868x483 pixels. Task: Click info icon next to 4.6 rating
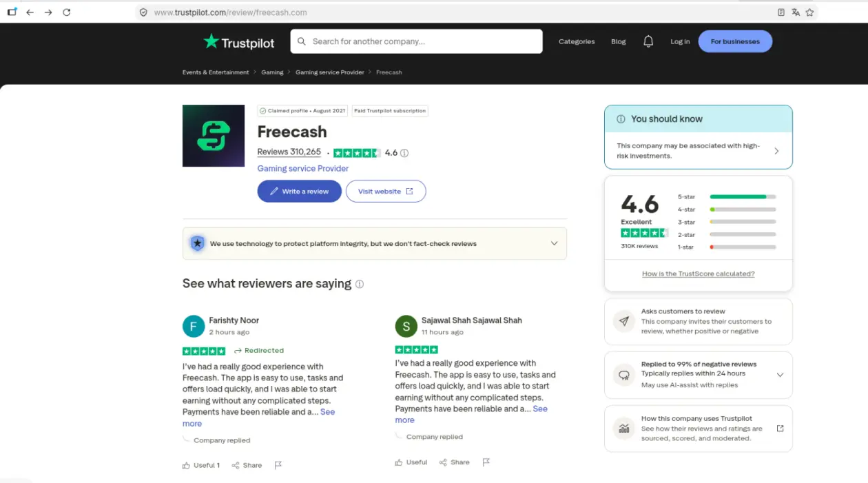(404, 153)
